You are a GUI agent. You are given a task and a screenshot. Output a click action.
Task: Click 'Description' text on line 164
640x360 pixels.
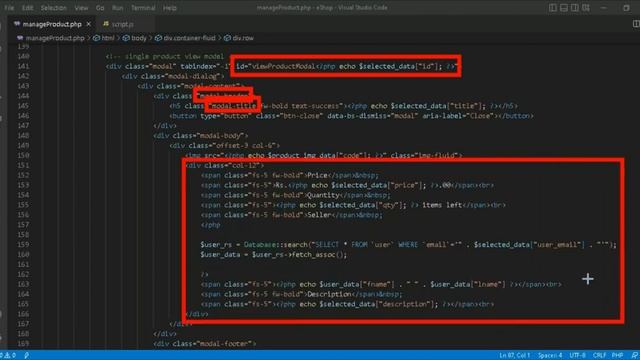(x=329, y=294)
